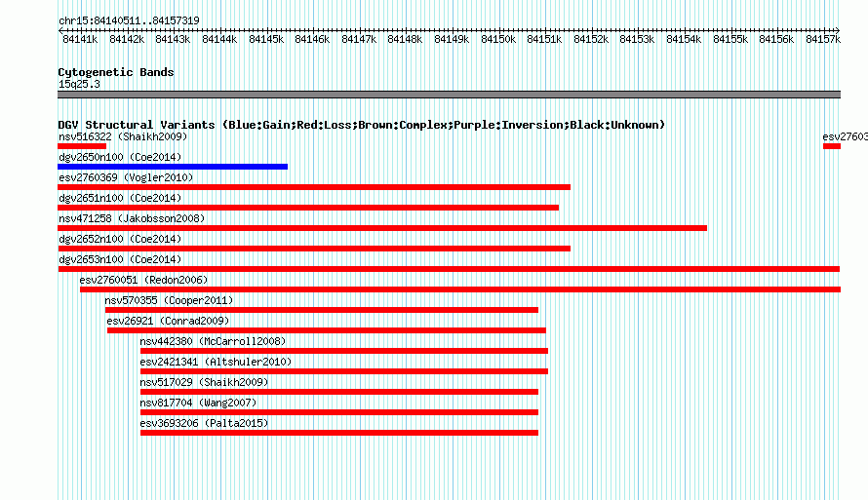This screenshot has width=868, height=500.
Task: Open nsv570355 (Cooper2011) variant
Action: 169,300
